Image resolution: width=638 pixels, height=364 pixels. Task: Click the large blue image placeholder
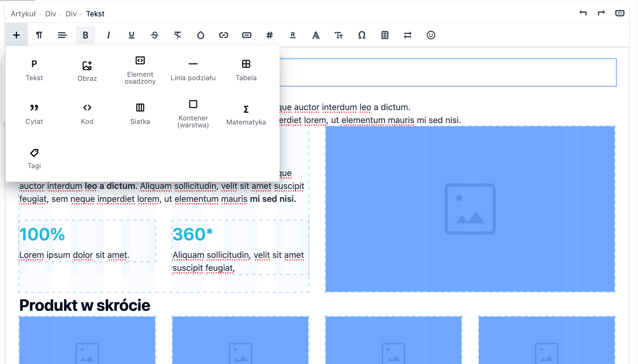click(470, 209)
